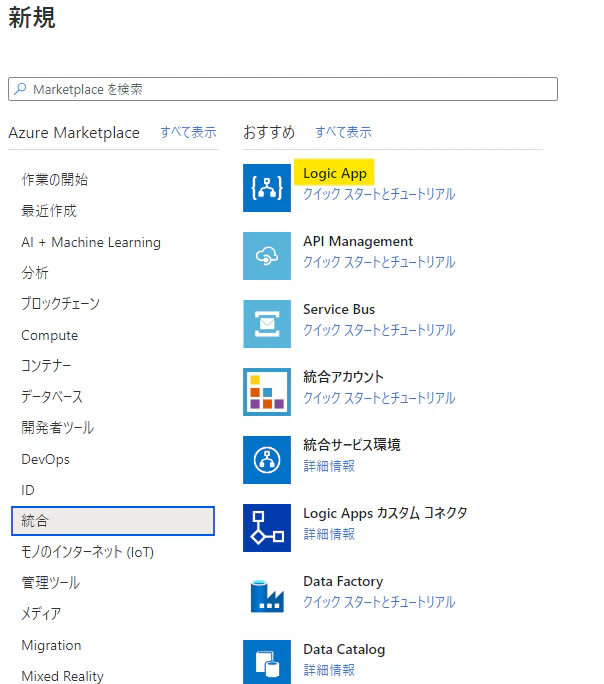Open Data Factory quickstart tutorial link
This screenshot has width=604, height=684.
379,602
